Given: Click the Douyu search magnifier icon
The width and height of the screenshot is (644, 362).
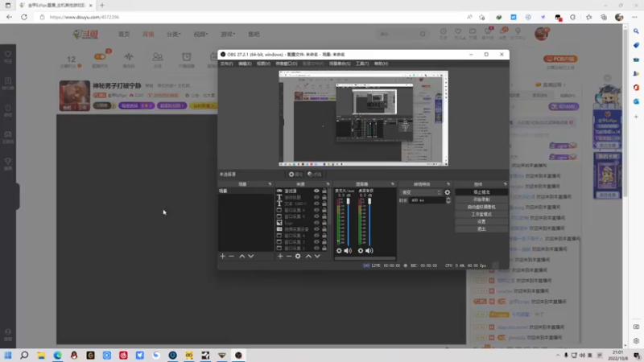Looking at the screenshot, I should [x=423, y=34].
